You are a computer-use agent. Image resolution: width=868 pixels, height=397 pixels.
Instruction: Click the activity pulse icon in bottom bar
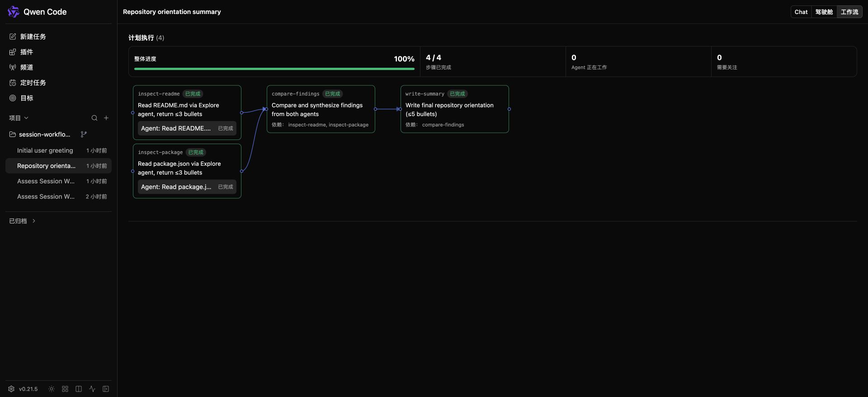point(92,389)
